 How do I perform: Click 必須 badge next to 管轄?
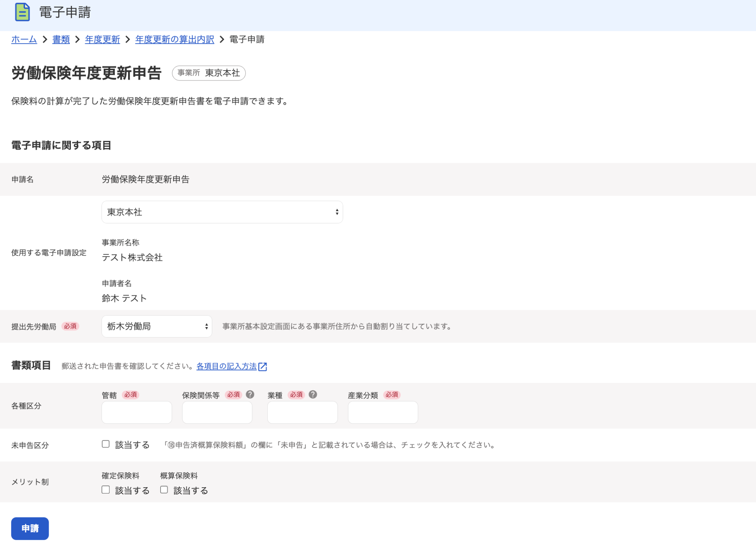click(130, 395)
